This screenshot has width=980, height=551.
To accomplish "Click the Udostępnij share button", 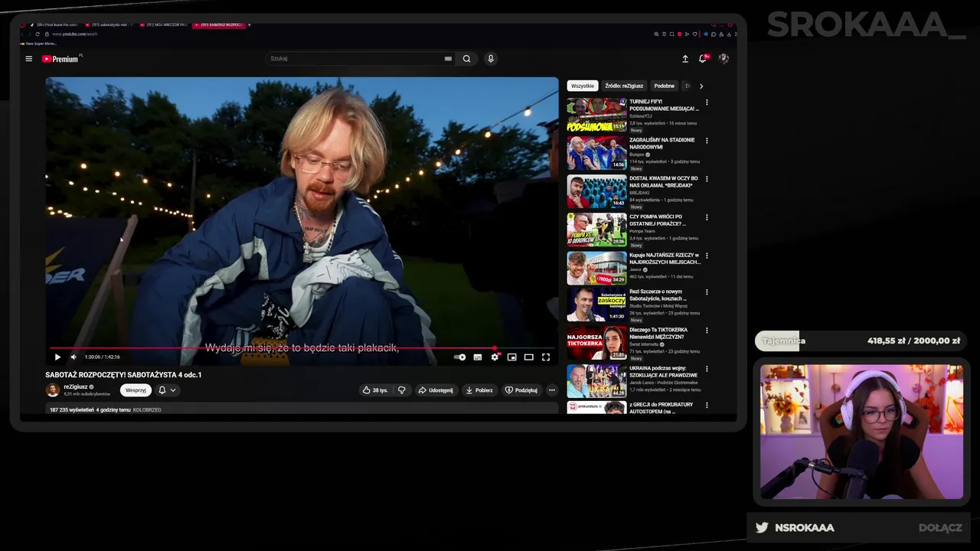I will [436, 390].
